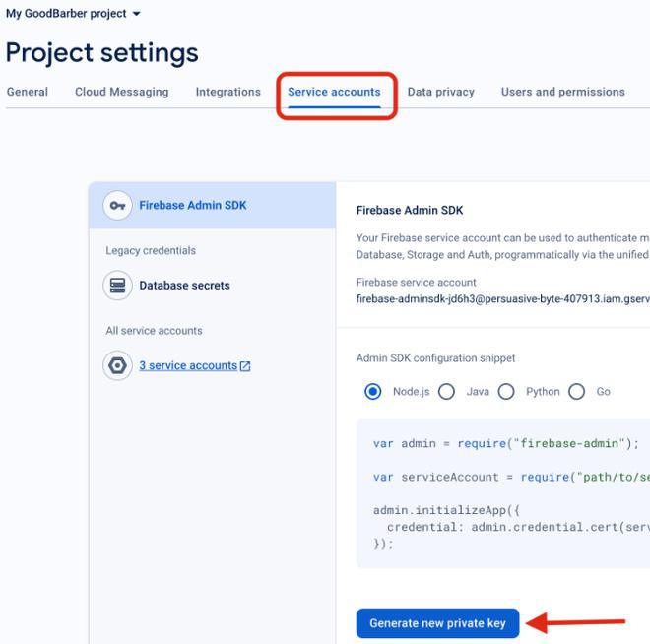Select the Python radio button
This screenshot has width=650, height=644.
coord(506,392)
